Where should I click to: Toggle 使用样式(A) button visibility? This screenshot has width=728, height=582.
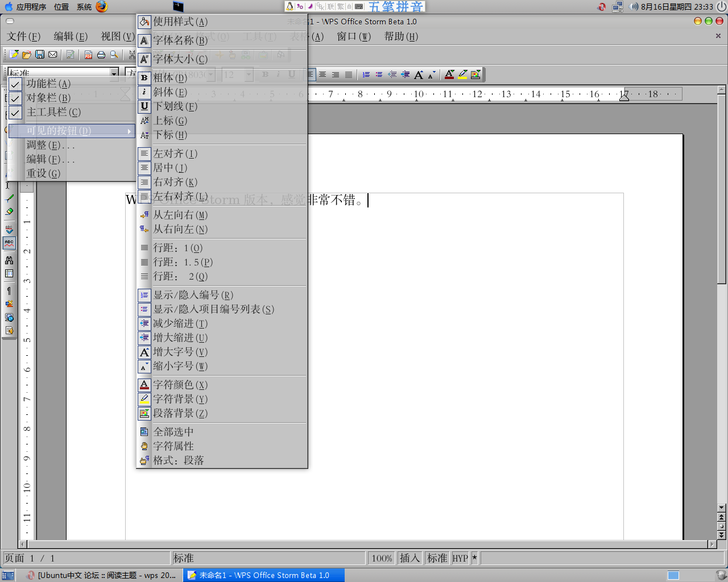[x=222, y=22]
